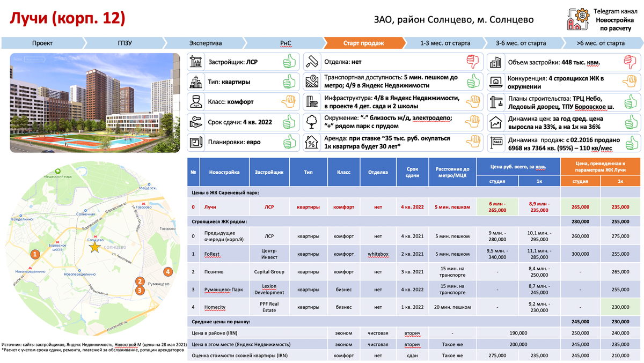The height and width of the screenshot is (363, 644).
Task: Click the floor plan icon in the Планировки card
Action: (x=195, y=142)
